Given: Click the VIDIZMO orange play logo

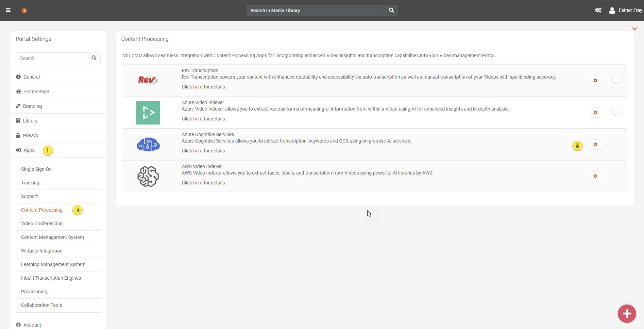Looking at the screenshot, I should click(x=24, y=11).
